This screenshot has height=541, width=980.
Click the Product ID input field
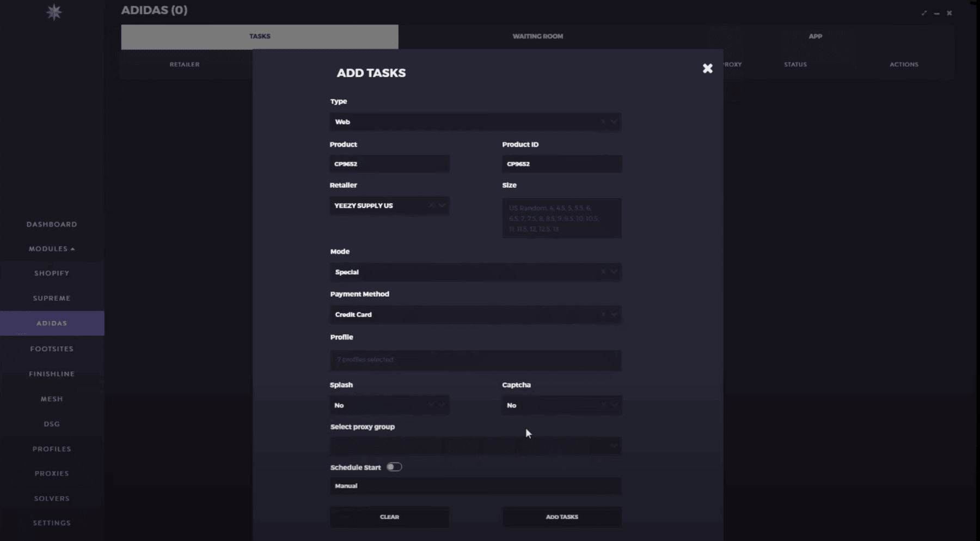(562, 163)
